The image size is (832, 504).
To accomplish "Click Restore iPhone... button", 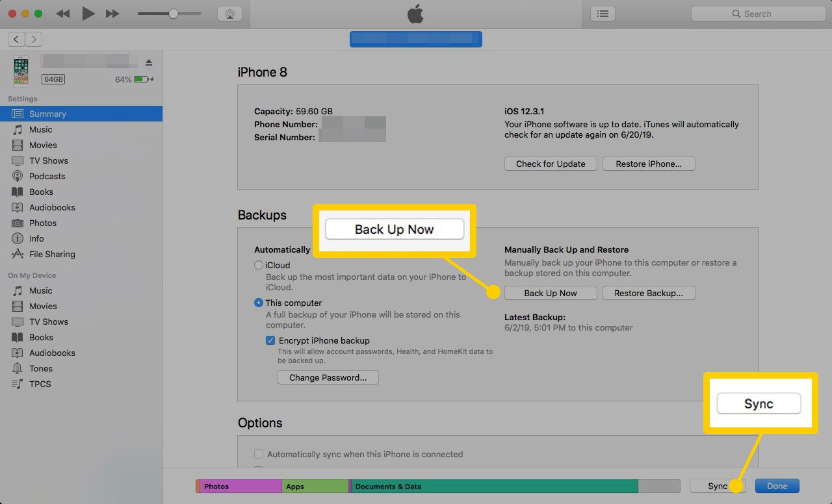I will 649,164.
